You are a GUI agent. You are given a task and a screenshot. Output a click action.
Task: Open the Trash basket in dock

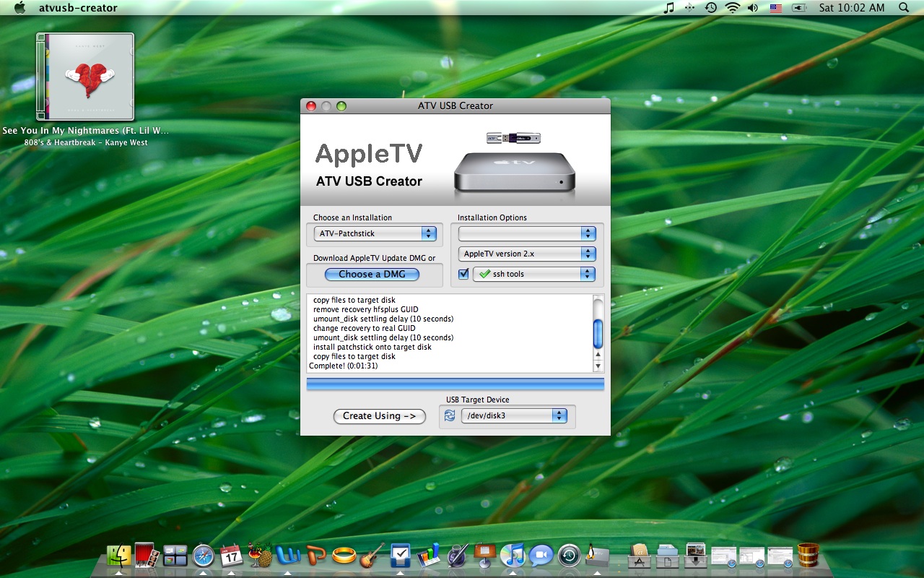808,555
